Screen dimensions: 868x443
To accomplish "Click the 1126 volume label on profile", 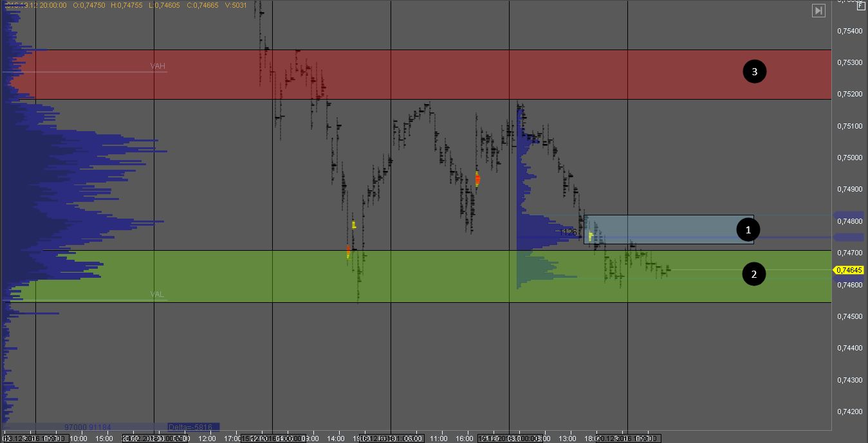I will point(568,231).
